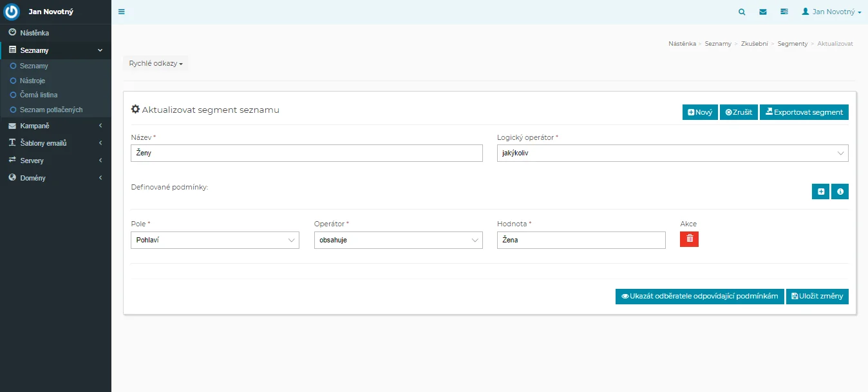Viewport: 868px width, 392px height.
Task: Click the server list icon in header
Action: 784,12
